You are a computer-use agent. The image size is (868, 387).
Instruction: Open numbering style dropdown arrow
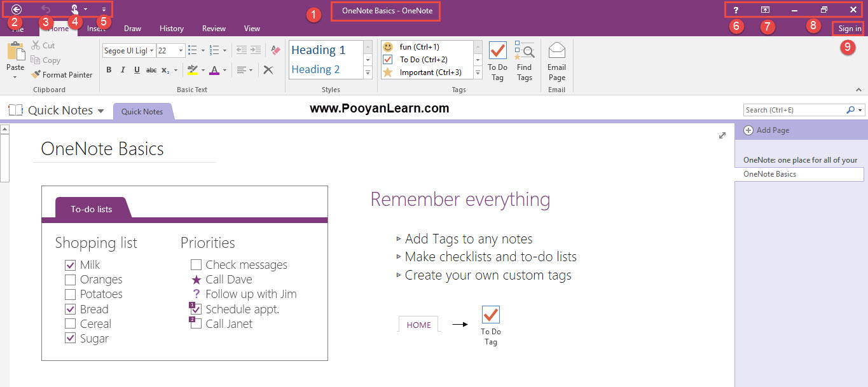(223, 50)
